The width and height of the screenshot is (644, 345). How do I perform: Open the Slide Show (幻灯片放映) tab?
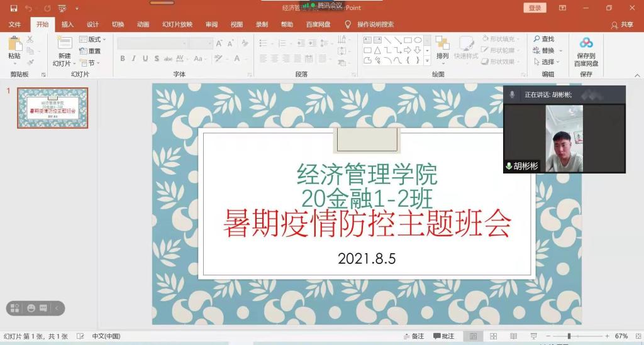pos(177,25)
